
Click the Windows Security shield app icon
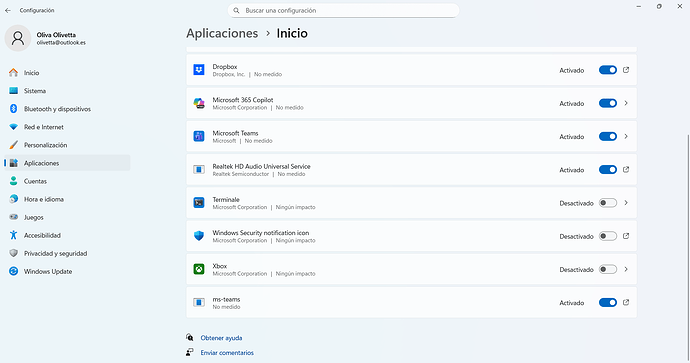click(x=199, y=236)
